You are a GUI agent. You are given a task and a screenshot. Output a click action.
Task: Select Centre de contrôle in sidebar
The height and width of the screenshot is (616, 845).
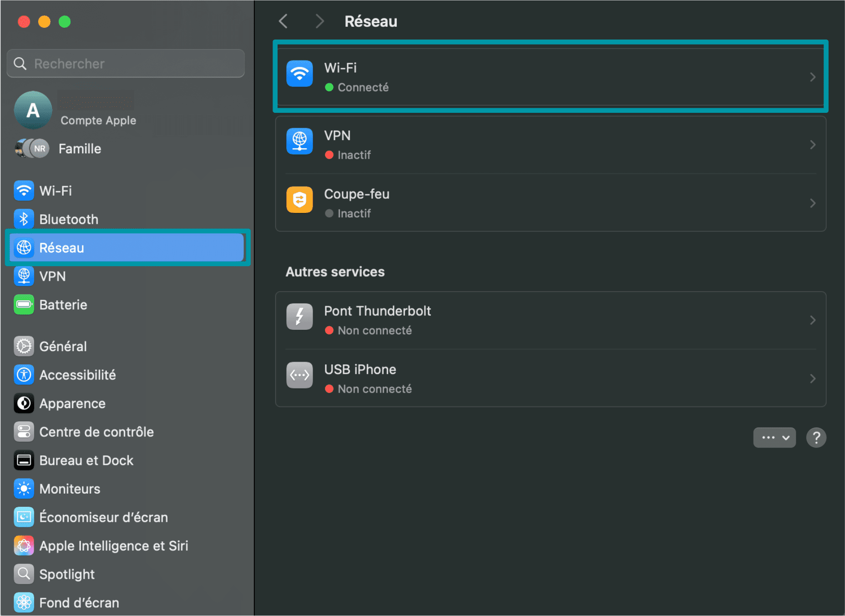coord(96,432)
